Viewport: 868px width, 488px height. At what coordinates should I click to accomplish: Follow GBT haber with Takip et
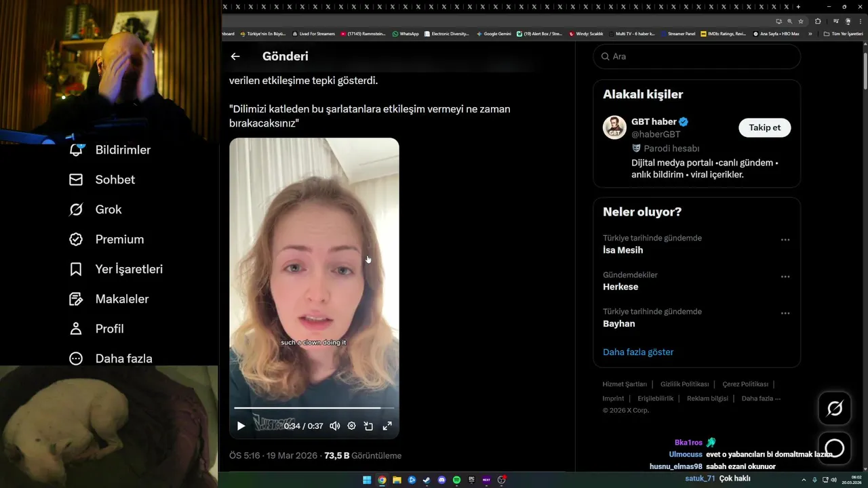tap(764, 127)
